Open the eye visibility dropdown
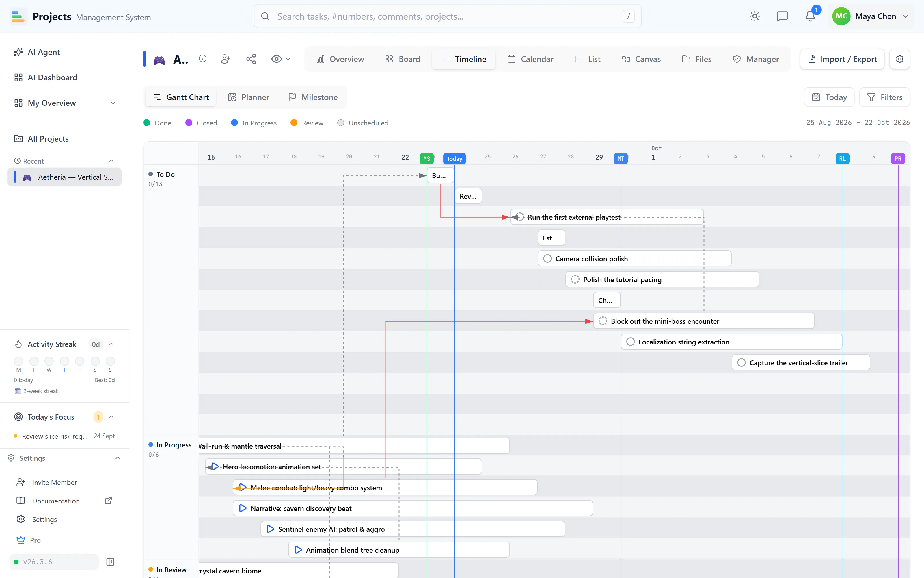Viewport: 924px width, 578px height. (281, 59)
